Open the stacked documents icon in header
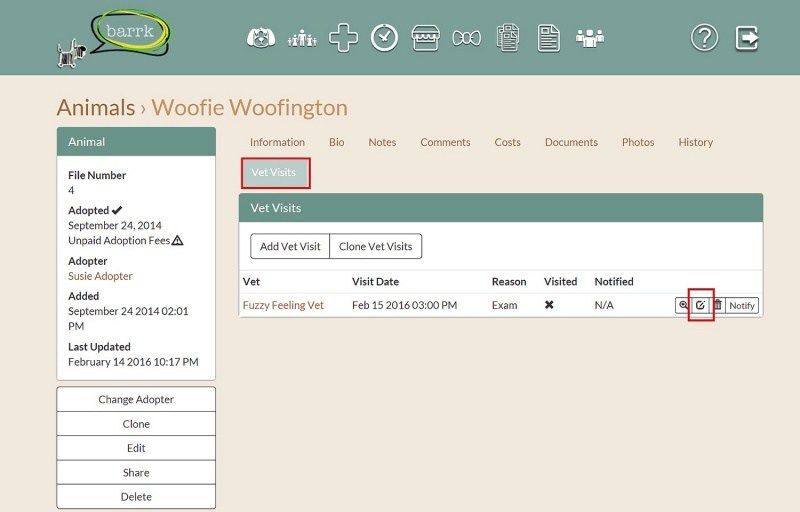Viewport: 800px width, 512px height. (508, 38)
